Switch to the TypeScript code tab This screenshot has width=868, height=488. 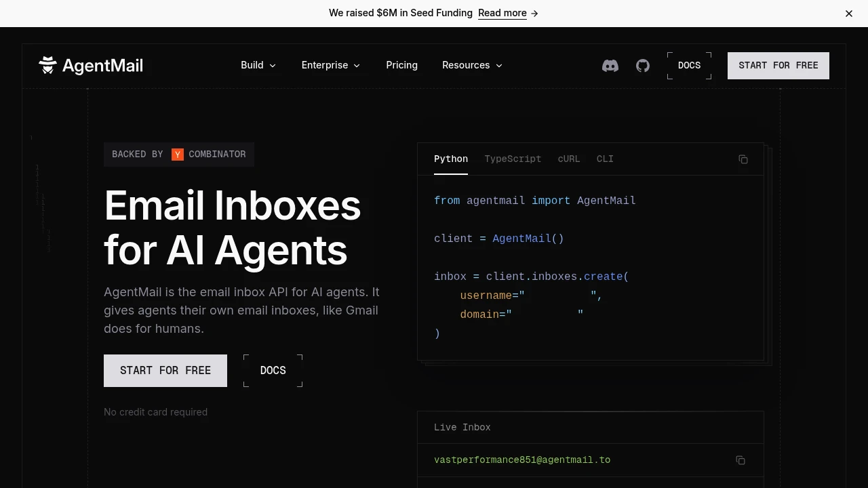(x=513, y=159)
